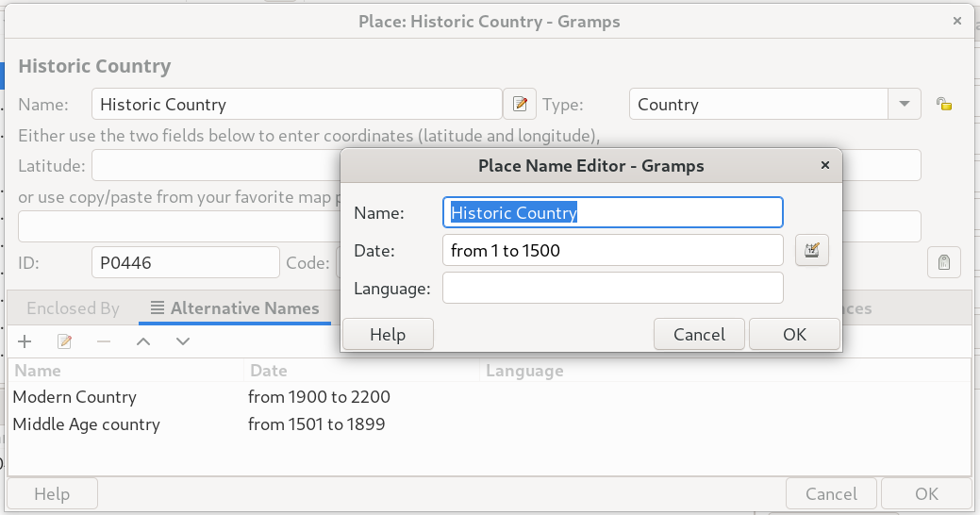Open the date editor icon in dialog
The image size is (980, 515).
(811, 251)
